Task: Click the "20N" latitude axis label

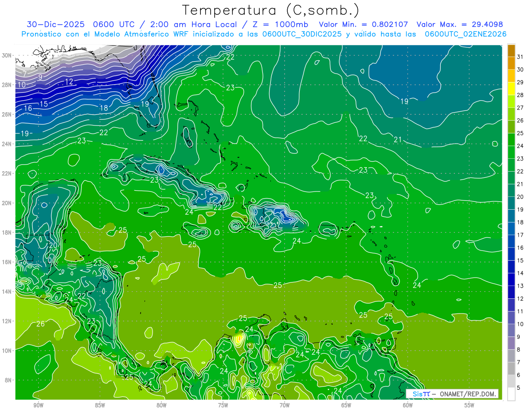Action: tap(7, 203)
